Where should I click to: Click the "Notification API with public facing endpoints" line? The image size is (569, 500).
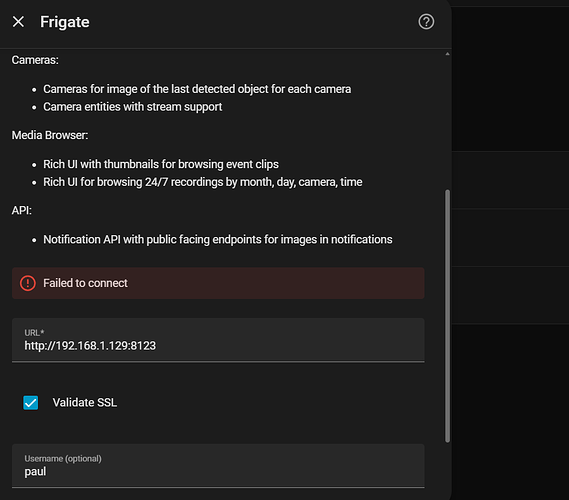(x=218, y=239)
